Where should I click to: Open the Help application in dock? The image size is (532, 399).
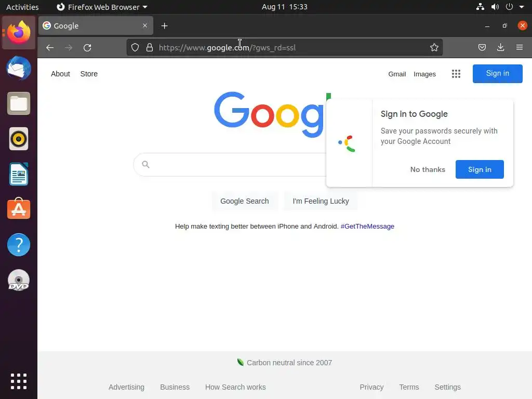coord(19,245)
